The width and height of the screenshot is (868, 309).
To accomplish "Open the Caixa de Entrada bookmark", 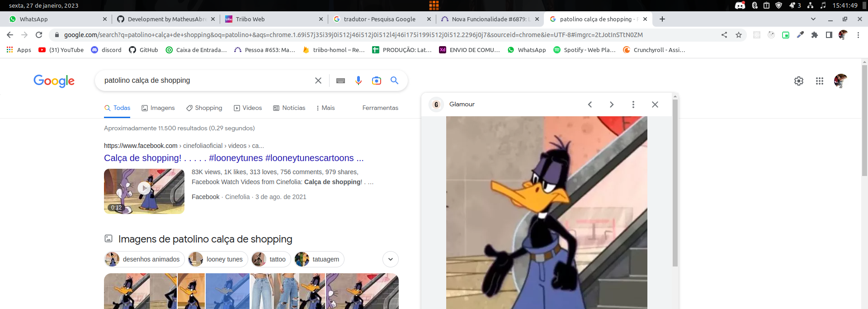I will pyautogui.click(x=196, y=50).
